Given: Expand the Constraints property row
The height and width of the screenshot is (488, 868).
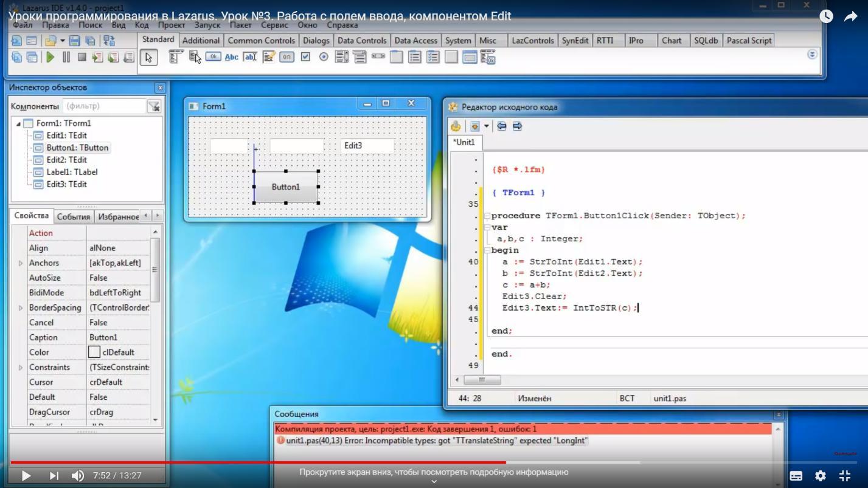Looking at the screenshot, I should 21,368.
